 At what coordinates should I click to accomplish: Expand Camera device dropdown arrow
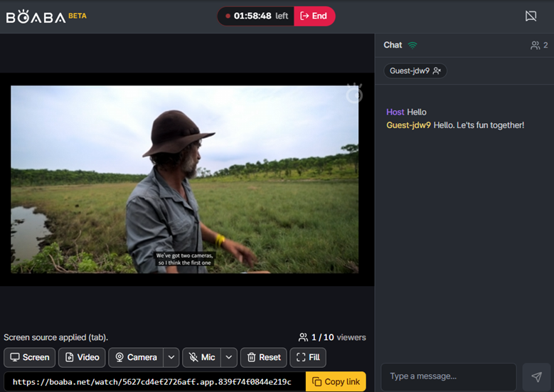(171, 357)
